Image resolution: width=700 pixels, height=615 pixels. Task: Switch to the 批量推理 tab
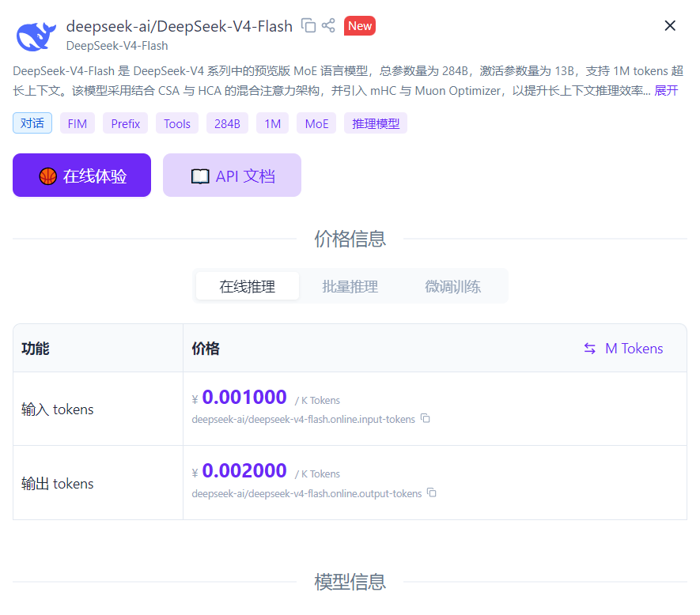coord(350,286)
